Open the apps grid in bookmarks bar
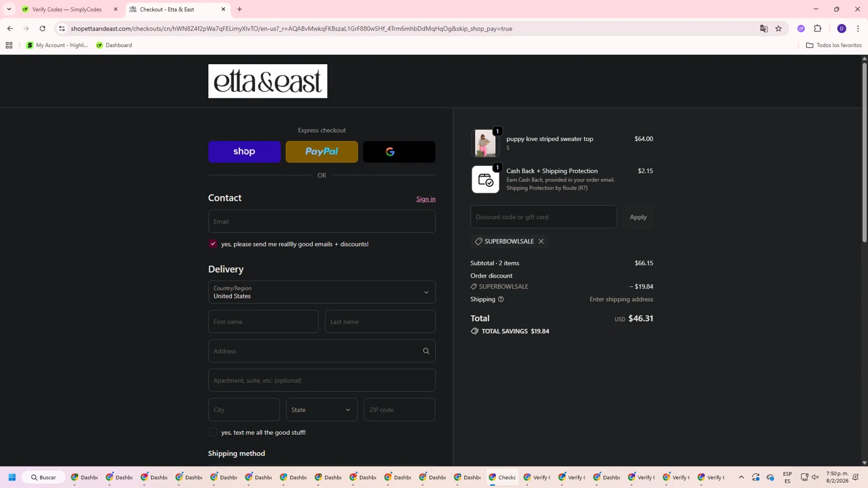This screenshot has width=868, height=488. [x=9, y=45]
